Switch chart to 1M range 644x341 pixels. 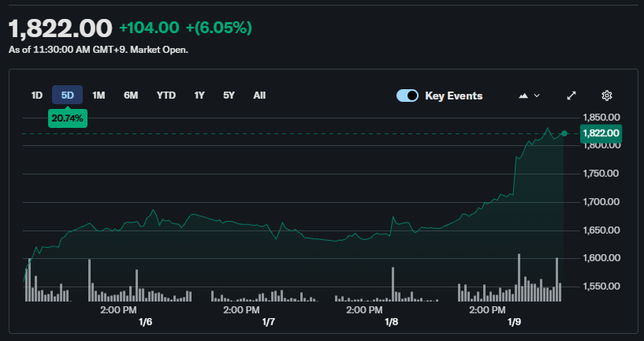[99, 96]
